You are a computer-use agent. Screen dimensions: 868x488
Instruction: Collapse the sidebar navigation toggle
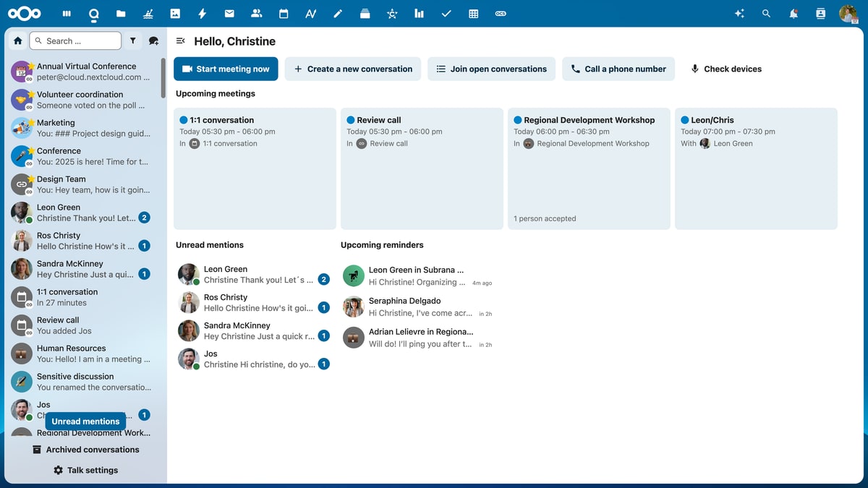click(181, 41)
